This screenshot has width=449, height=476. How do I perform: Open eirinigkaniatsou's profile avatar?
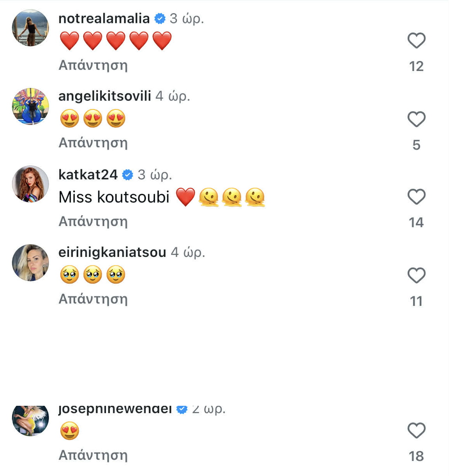click(30, 263)
